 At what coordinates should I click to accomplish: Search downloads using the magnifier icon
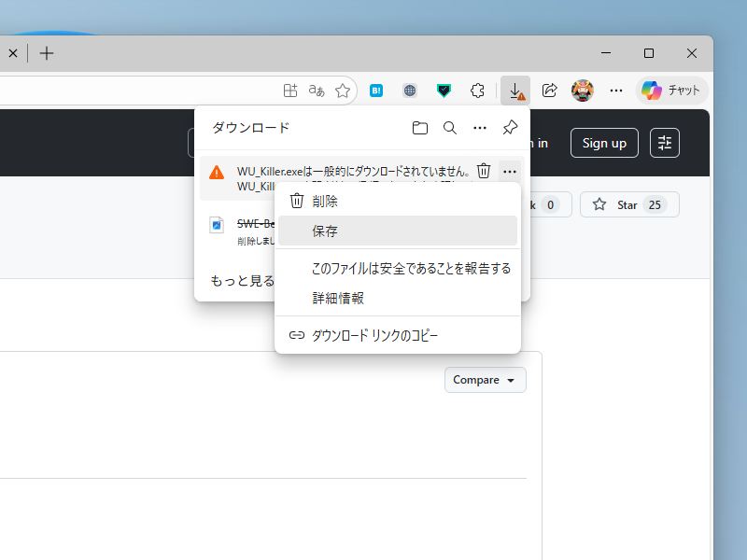[x=449, y=128]
